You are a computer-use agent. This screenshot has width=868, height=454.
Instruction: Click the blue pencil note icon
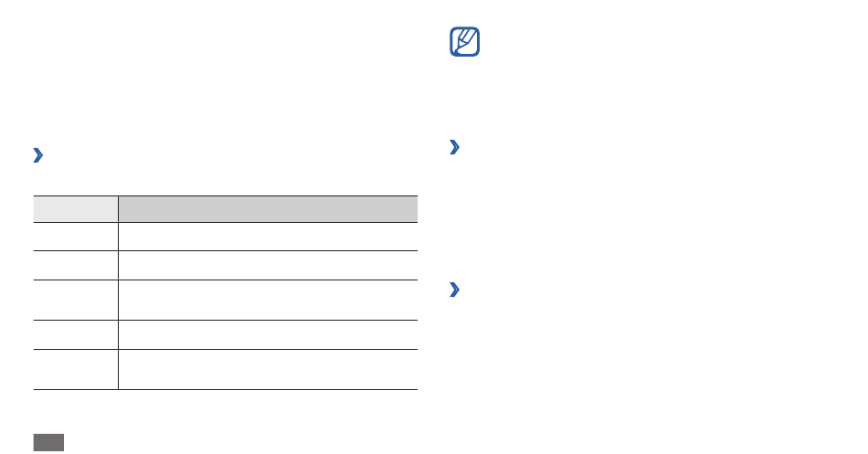tap(464, 41)
